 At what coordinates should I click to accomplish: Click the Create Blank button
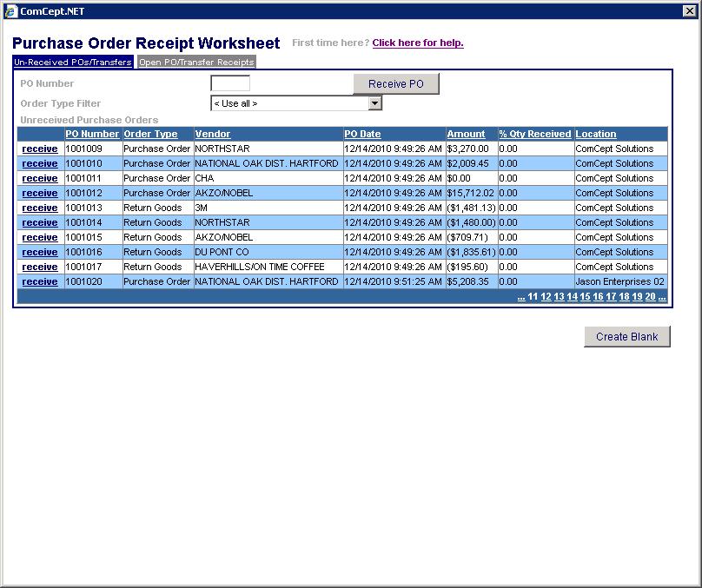[626, 337]
